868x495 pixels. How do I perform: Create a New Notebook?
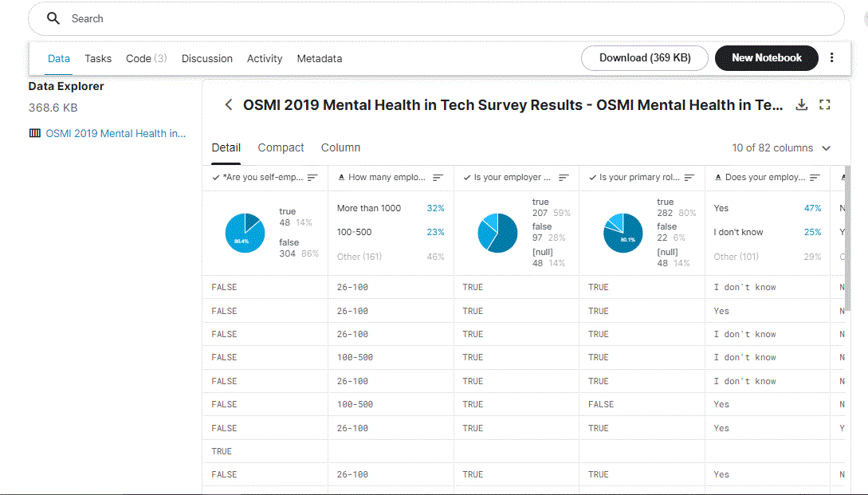(766, 57)
